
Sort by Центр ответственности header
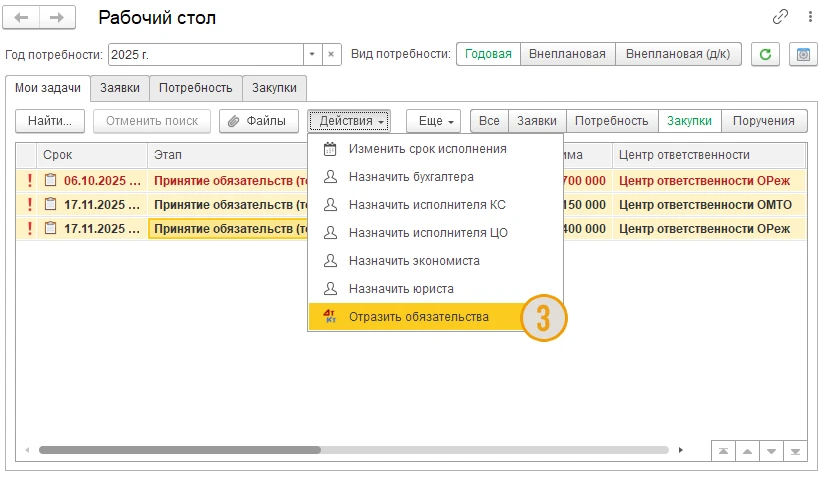709,155
